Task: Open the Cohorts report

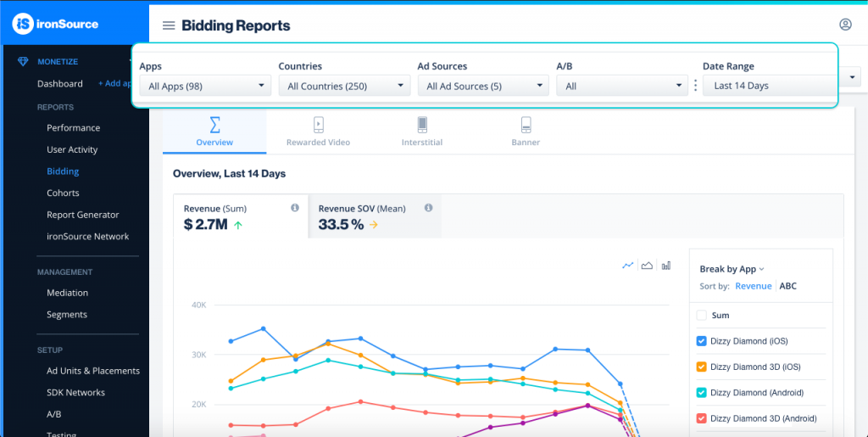Action: coord(63,193)
